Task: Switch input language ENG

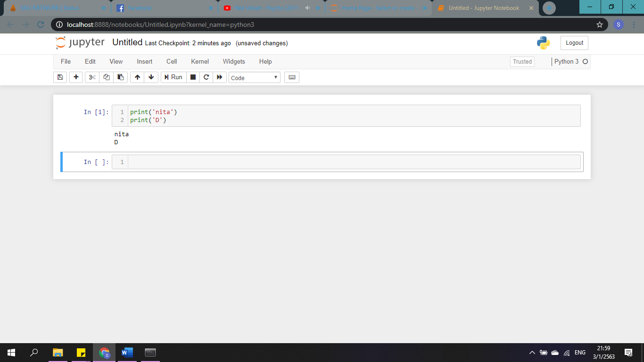Action: (x=580, y=353)
